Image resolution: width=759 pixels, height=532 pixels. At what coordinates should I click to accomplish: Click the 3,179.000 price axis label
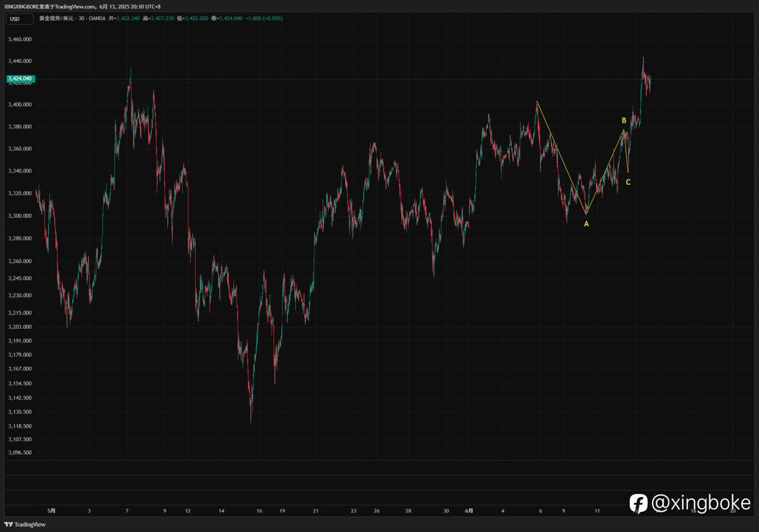click(20, 355)
